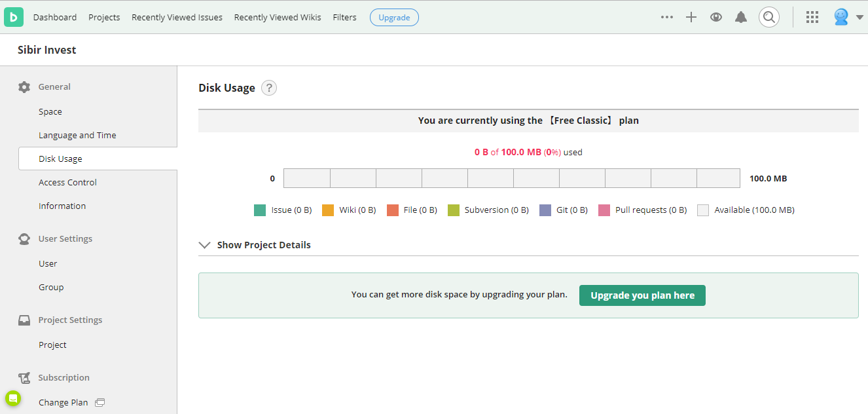Open Recently Viewed Issues
Viewport: 868px width, 414px height.
pyautogui.click(x=177, y=18)
